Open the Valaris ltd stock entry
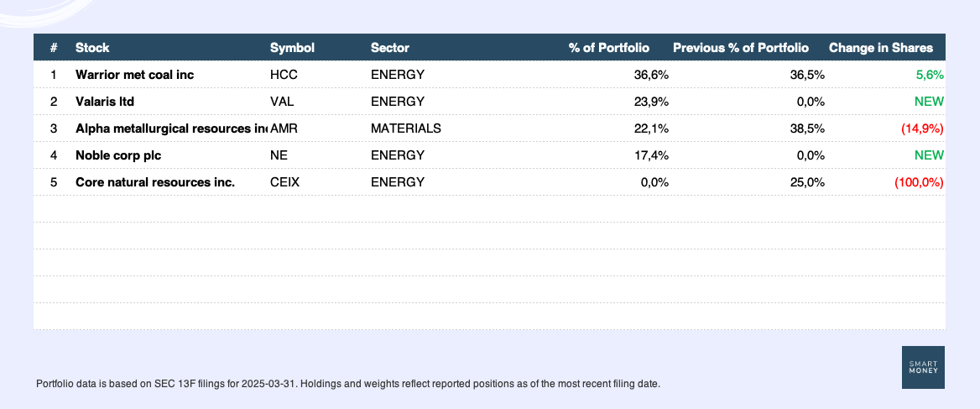The height and width of the screenshot is (409, 980). (x=105, y=102)
